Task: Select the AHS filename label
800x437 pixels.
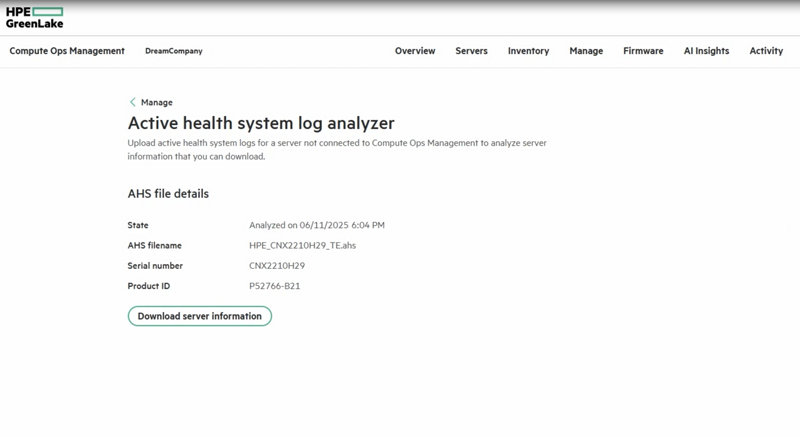Action: 155,245
